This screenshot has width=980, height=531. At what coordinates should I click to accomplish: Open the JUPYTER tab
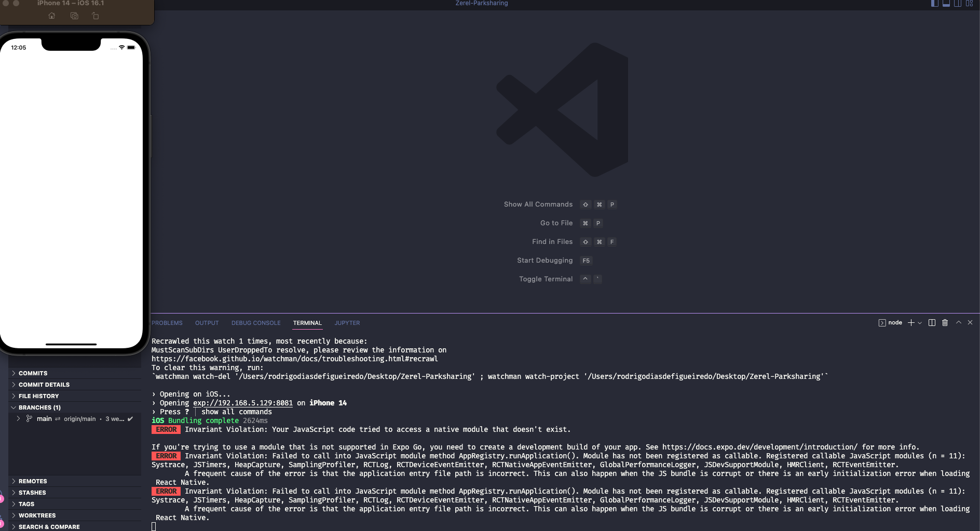[347, 322]
